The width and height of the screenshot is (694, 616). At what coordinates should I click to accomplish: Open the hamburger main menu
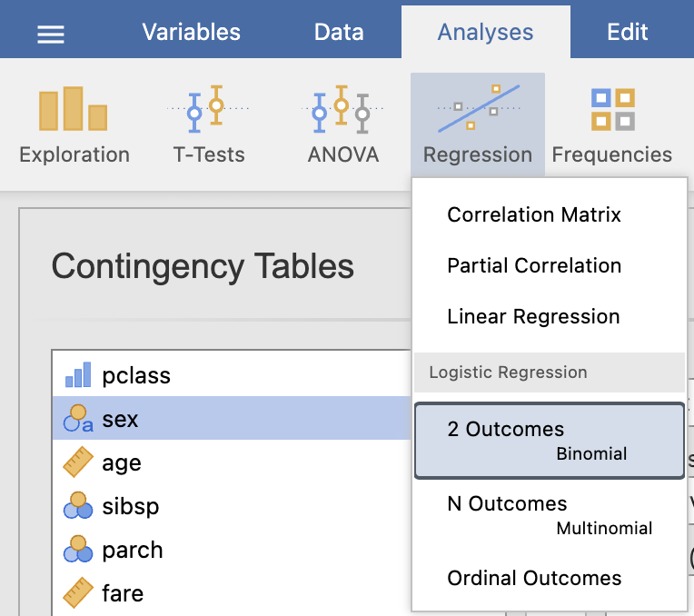[50, 34]
